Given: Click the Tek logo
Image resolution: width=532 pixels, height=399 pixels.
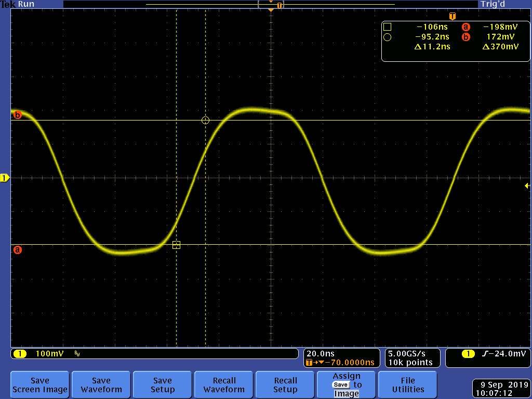Looking at the screenshot, I should tap(8, 4).
